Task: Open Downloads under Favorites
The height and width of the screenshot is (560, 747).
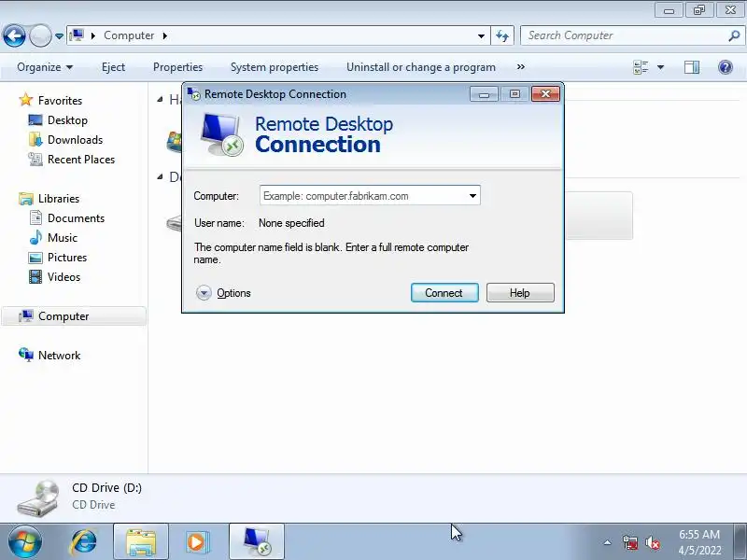Action: (76, 139)
